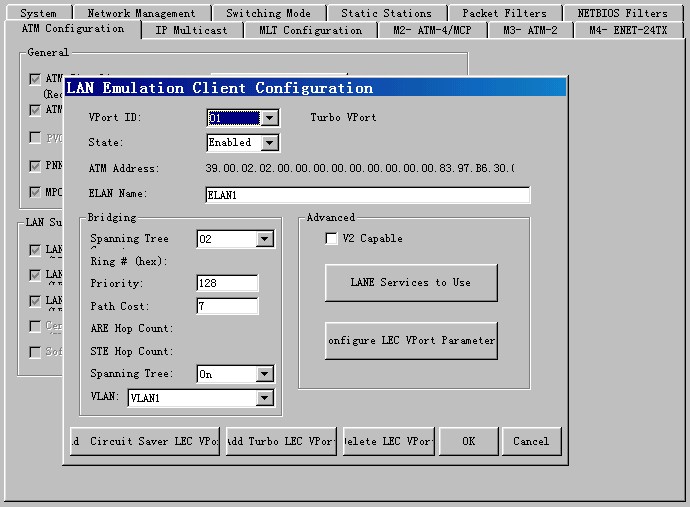Go to the MLT Configuration tab
The width and height of the screenshot is (690, 507).
pyautogui.click(x=310, y=30)
